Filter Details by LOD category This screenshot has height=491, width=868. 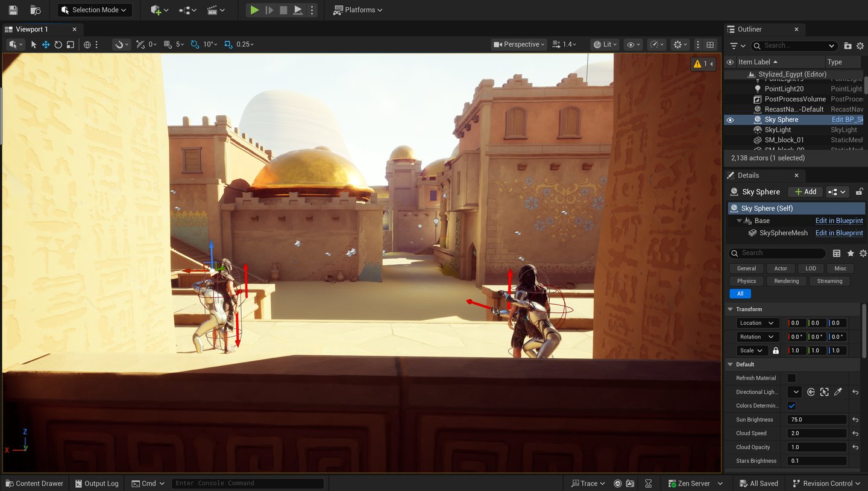[x=811, y=268]
